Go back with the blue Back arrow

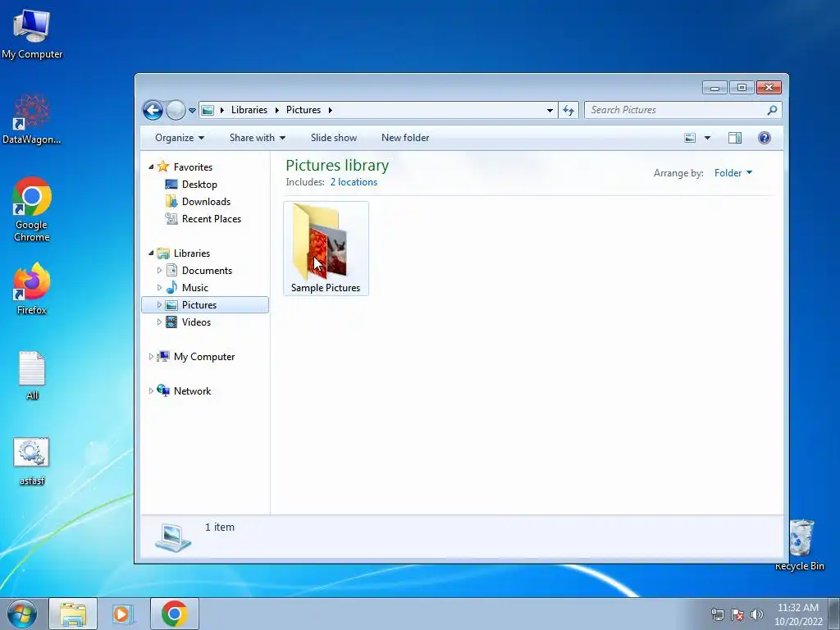153,111
